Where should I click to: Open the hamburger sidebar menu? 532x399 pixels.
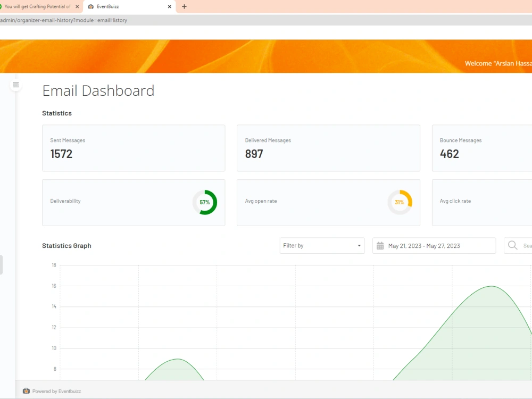15,85
